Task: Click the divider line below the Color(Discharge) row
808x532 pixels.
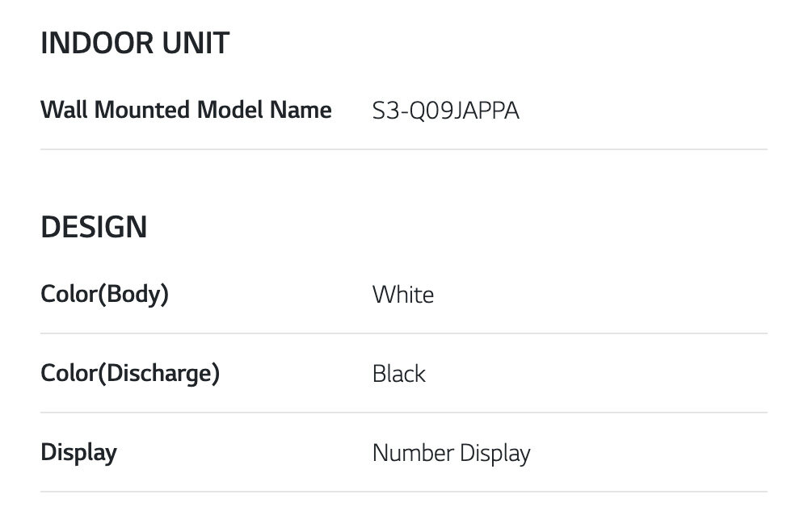Action: [404, 413]
